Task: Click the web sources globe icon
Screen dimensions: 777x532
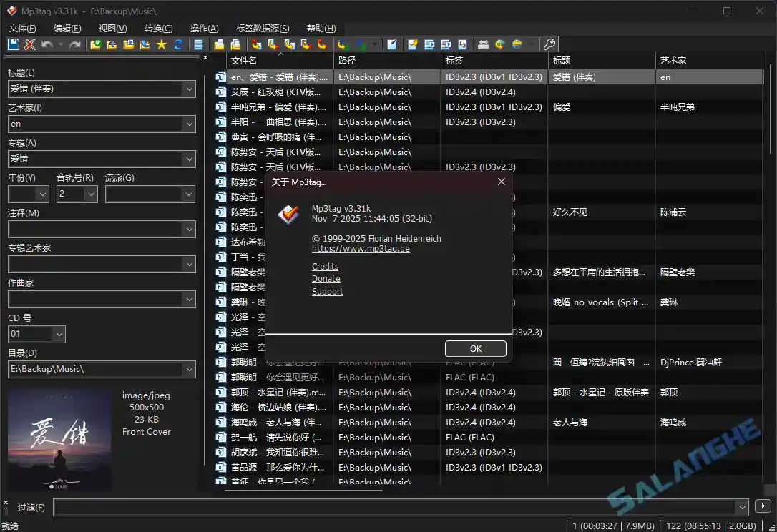Action: point(501,44)
